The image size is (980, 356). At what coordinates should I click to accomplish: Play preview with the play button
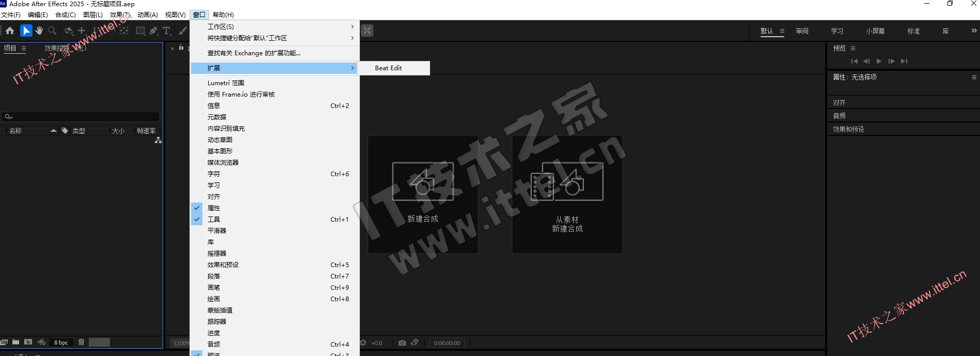click(x=879, y=61)
